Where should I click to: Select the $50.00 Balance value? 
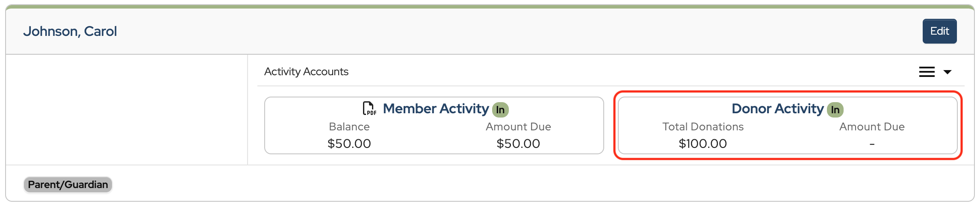pyautogui.click(x=349, y=144)
